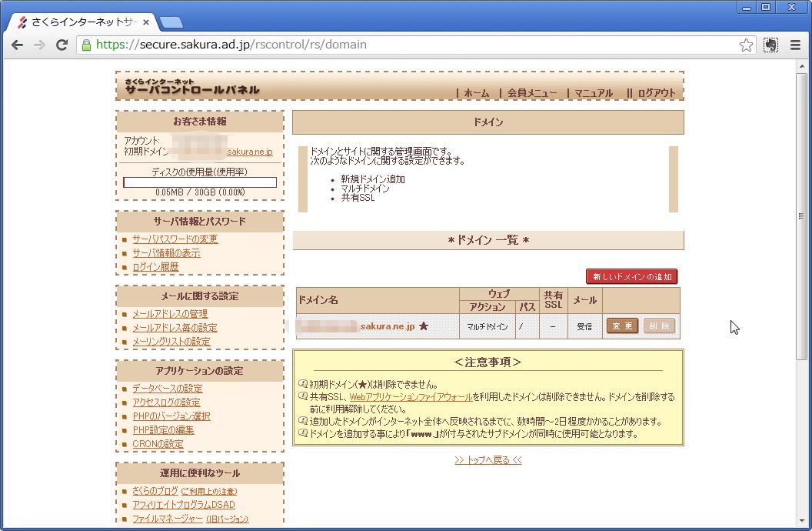Open CRONの設定 link
Screen dimensions: 812x531
tap(158, 444)
